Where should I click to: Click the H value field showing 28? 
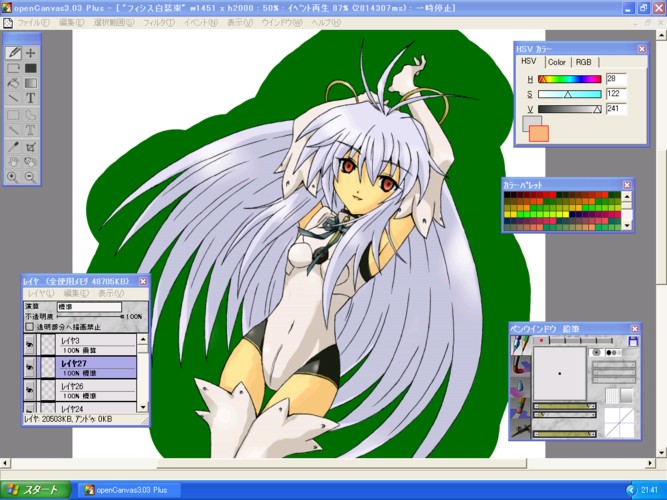616,79
